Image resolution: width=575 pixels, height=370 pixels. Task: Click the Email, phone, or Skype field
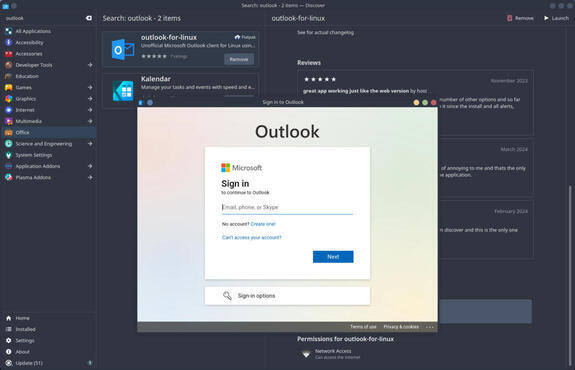(x=287, y=207)
